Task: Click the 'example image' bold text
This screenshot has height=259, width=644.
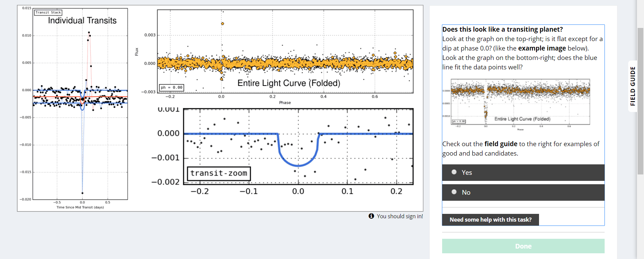Action: tap(542, 48)
